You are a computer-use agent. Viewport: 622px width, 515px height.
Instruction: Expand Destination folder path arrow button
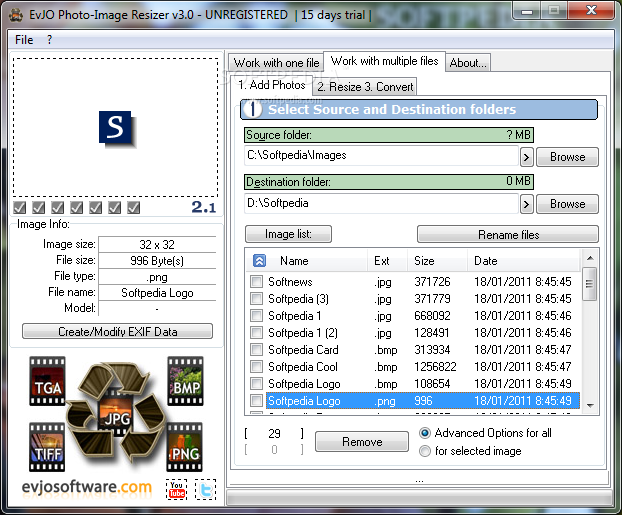pyautogui.click(x=526, y=204)
